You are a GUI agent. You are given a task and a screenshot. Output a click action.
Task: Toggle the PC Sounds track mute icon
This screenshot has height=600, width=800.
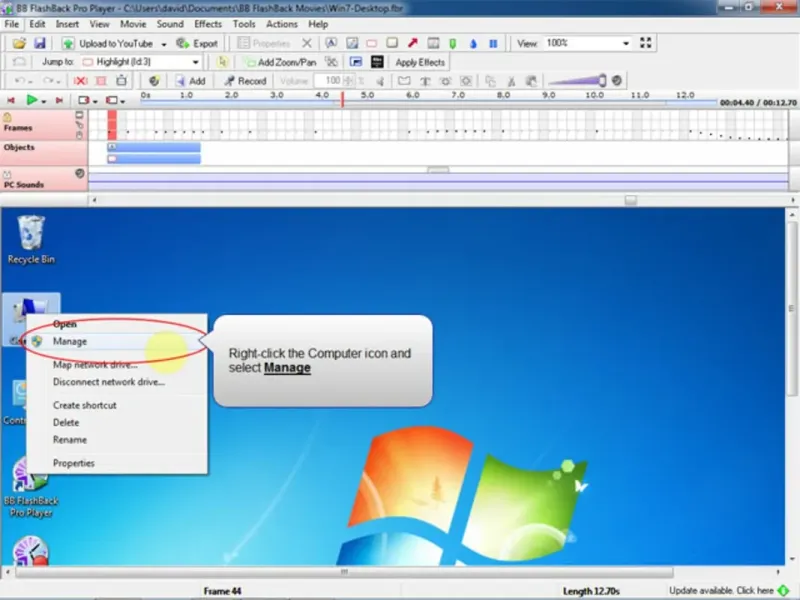click(80, 173)
